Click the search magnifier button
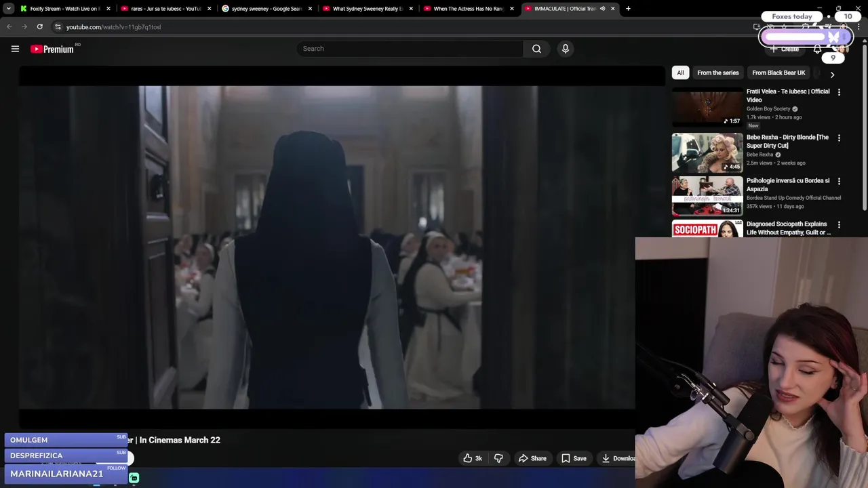 [x=536, y=49]
